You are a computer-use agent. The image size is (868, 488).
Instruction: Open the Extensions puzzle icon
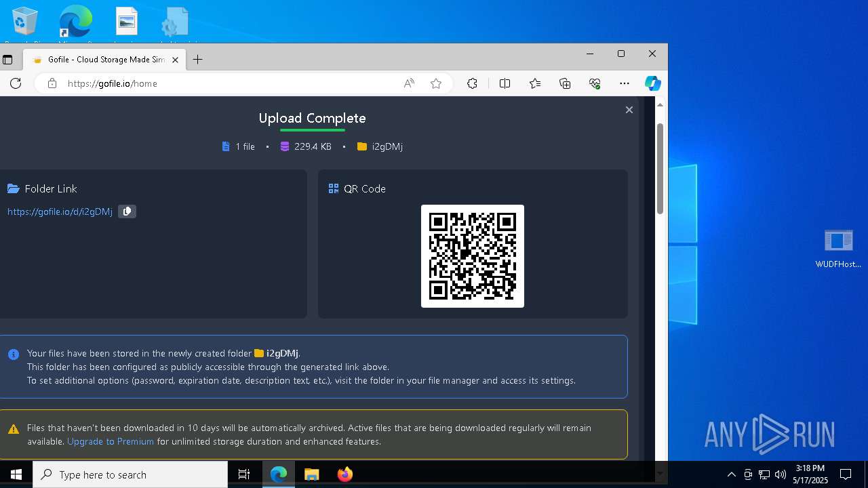472,83
